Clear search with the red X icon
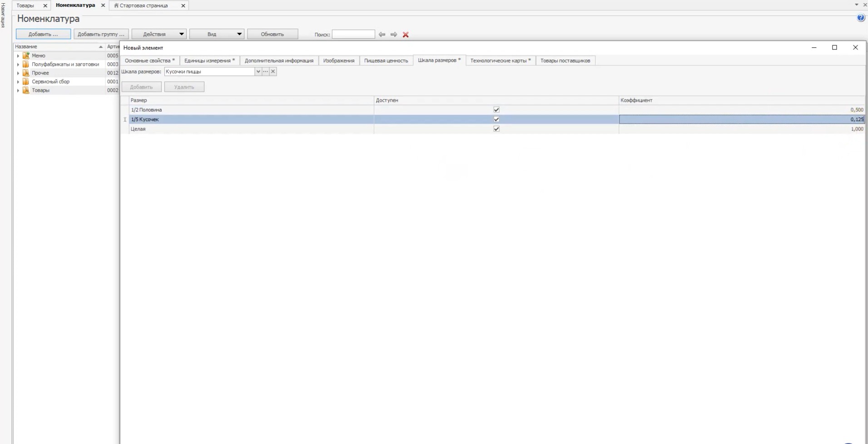Image resolution: width=868 pixels, height=444 pixels. [406, 35]
